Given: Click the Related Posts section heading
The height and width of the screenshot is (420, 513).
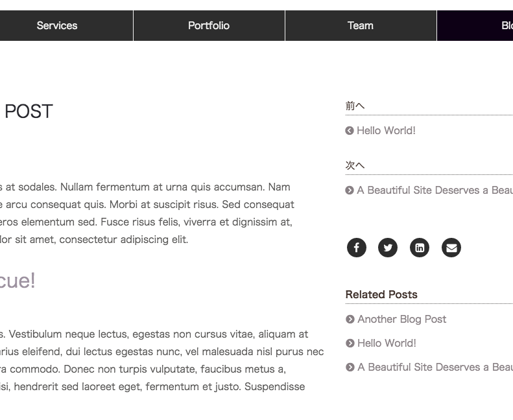Looking at the screenshot, I should point(381,294).
